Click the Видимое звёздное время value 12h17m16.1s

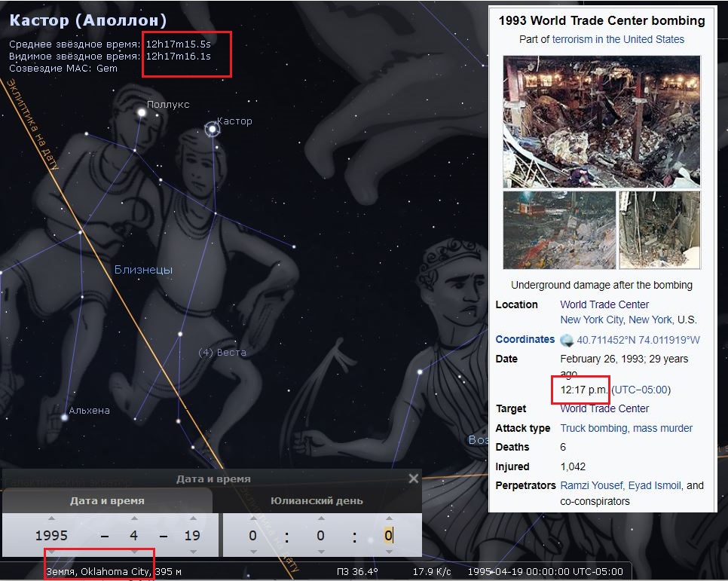(x=179, y=57)
